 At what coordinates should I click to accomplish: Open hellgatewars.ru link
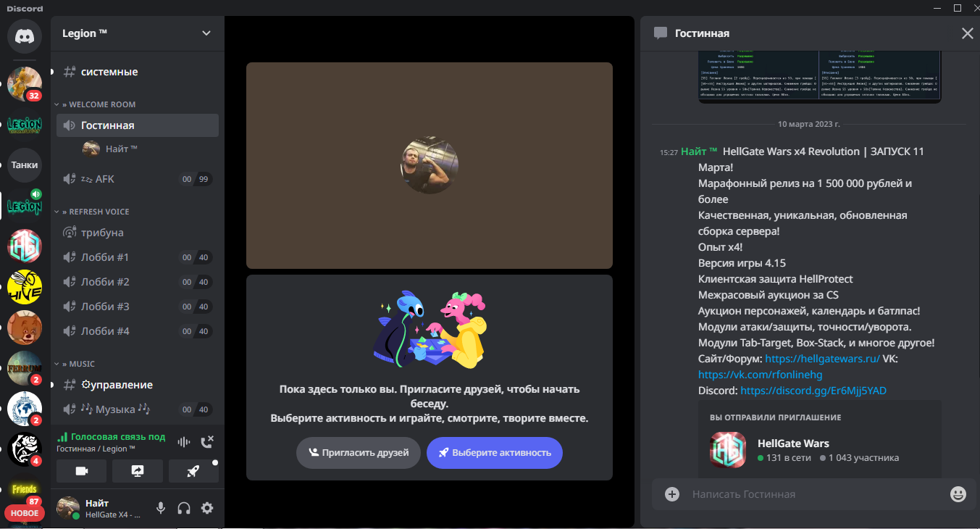click(823, 359)
